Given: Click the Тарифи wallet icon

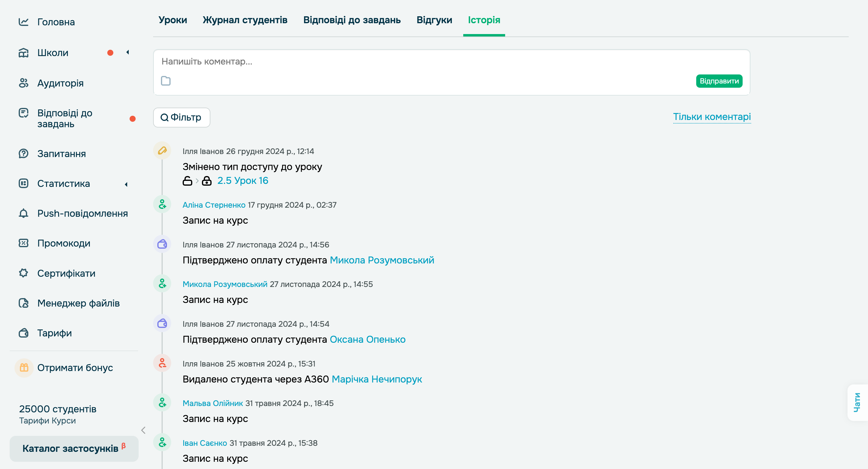Looking at the screenshot, I should 23,333.
